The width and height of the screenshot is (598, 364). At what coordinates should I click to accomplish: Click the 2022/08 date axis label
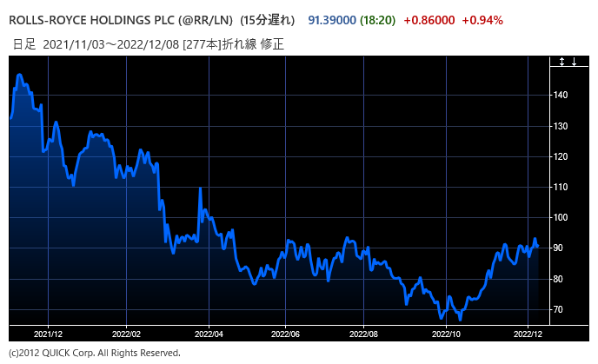363,334
